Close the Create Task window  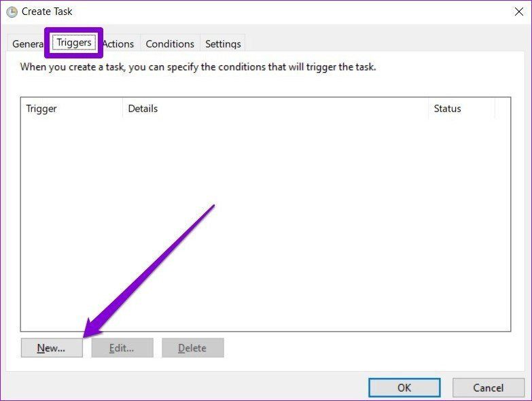pyautogui.click(x=519, y=12)
